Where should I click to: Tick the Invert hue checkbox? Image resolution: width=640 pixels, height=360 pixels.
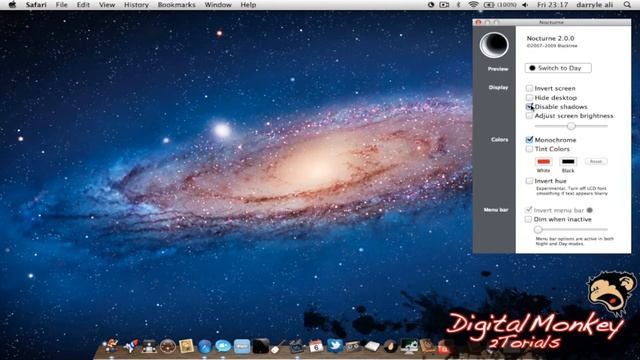[529, 181]
